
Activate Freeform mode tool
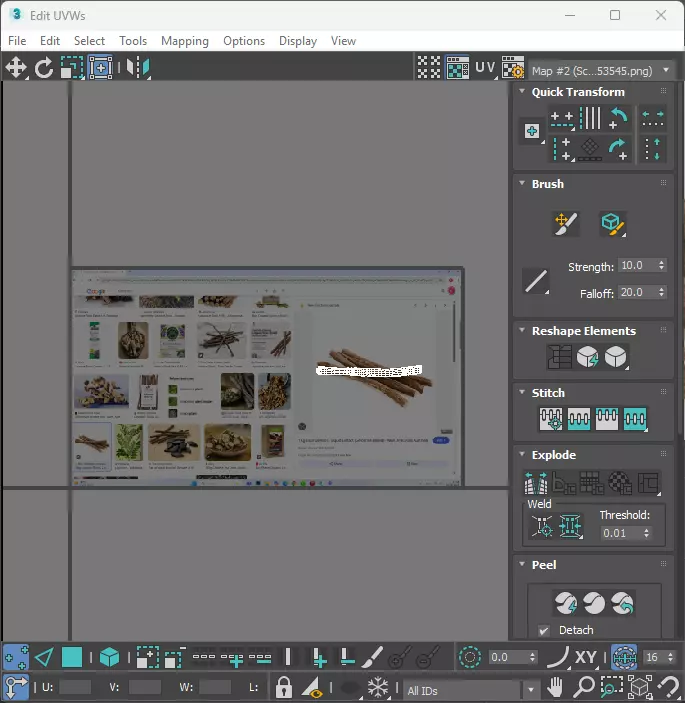click(100, 67)
